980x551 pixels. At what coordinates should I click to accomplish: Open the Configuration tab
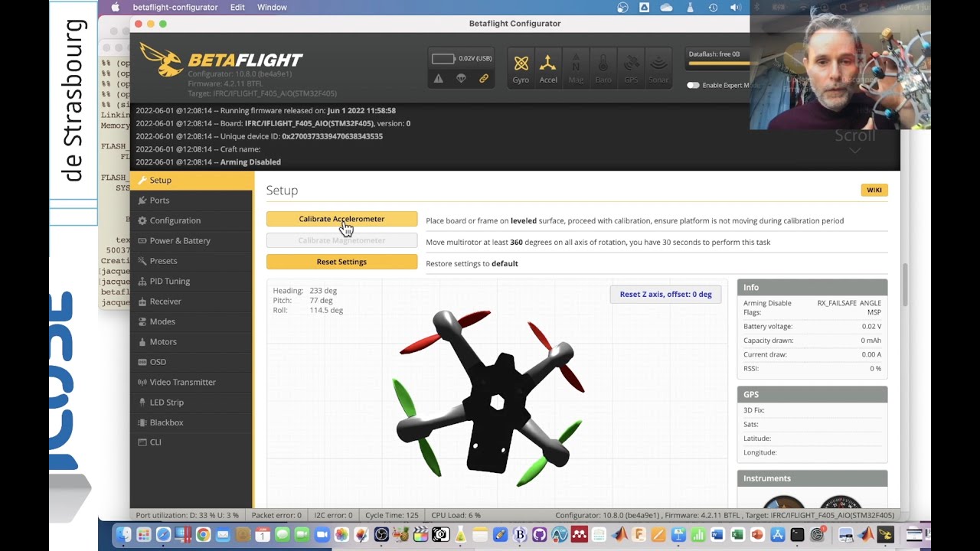[x=191, y=220]
